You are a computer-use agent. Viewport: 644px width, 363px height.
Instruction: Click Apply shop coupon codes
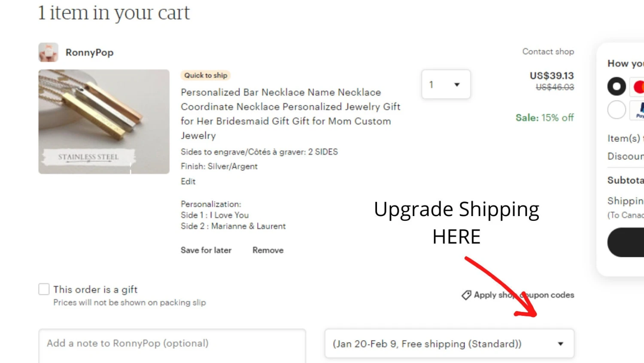524,295
